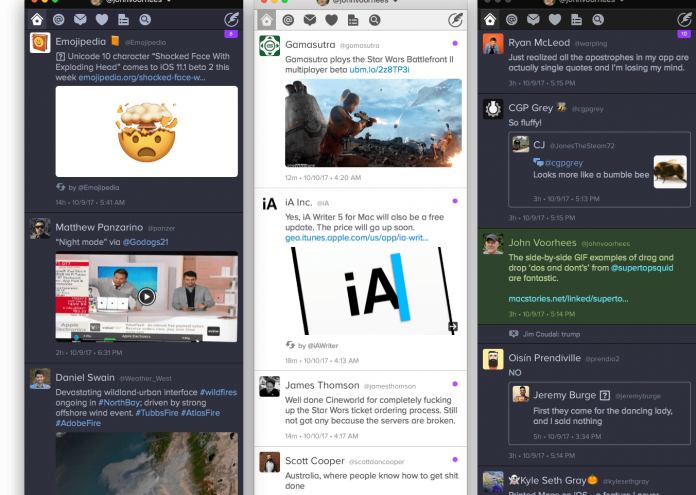Viewport: 696px width, 495px height.
Task: Open Search tab in left window
Action: pos(145,20)
